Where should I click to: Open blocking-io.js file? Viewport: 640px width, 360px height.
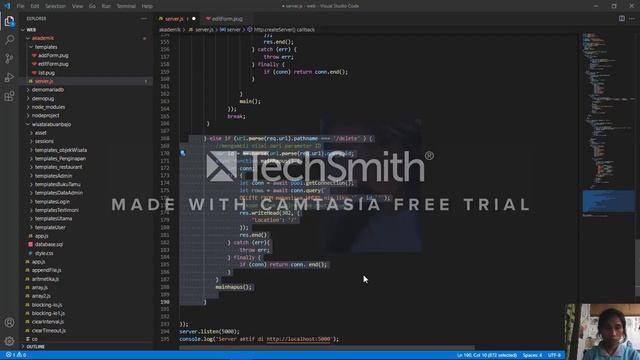coord(47,304)
